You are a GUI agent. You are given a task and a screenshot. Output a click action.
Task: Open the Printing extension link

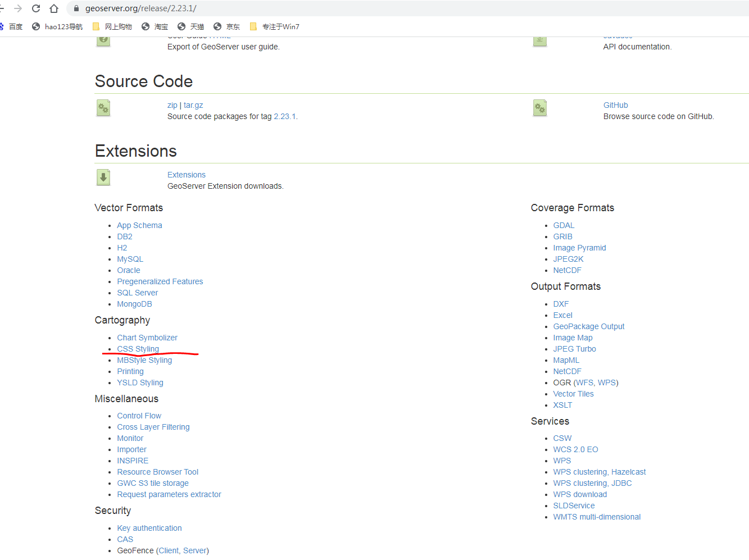pyautogui.click(x=130, y=371)
